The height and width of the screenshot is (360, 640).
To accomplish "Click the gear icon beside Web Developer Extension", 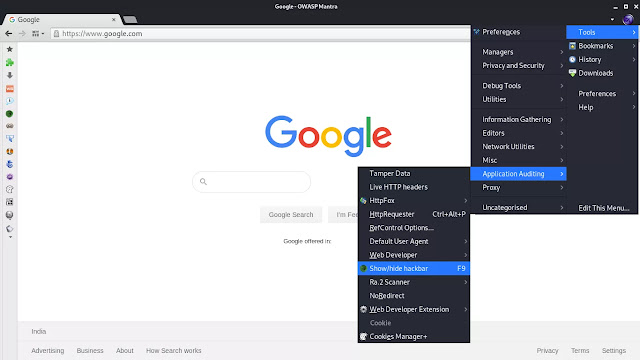I will tap(363, 309).
